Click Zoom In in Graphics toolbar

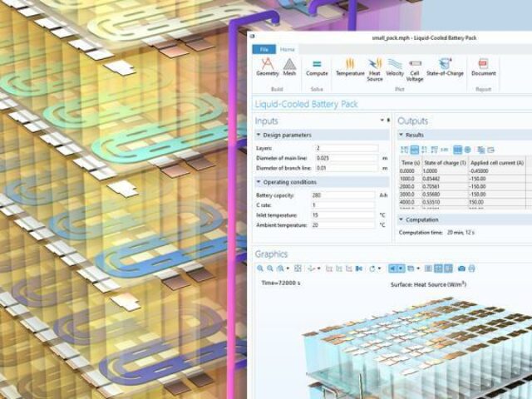(260, 268)
